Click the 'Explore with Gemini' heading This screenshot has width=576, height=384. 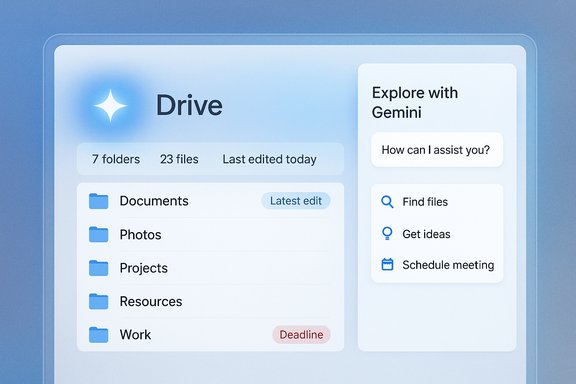point(415,103)
